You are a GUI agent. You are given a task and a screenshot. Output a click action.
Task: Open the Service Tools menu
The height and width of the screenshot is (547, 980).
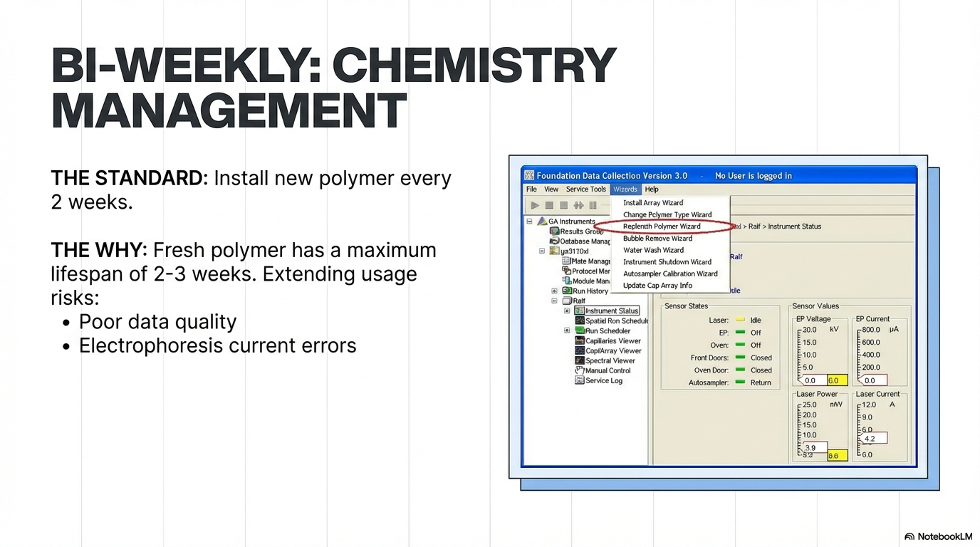pyautogui.click(x=585, y=189)
